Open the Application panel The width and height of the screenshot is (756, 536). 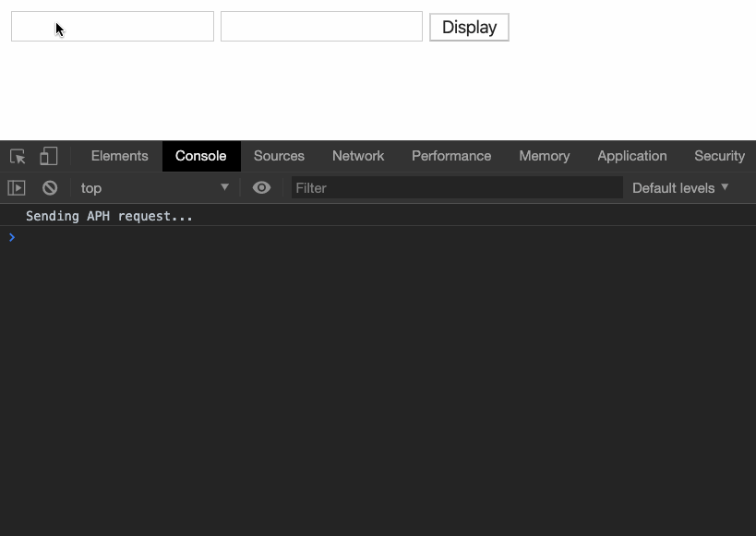(x=631, y=156)
